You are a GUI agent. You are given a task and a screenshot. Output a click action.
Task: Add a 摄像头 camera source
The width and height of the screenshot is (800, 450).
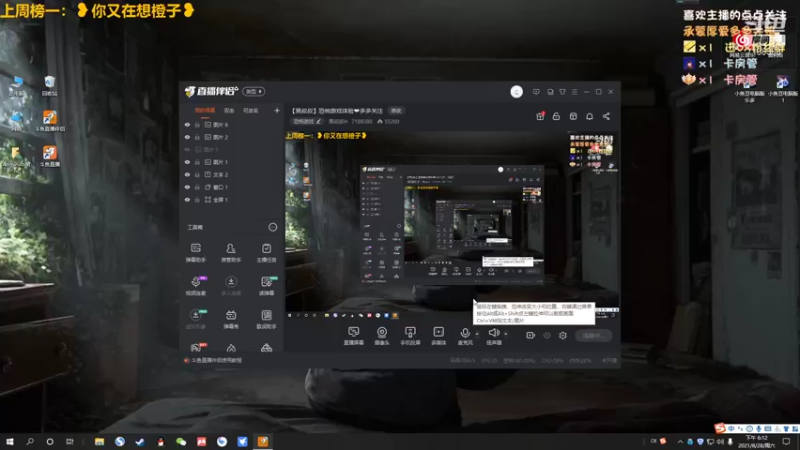pyautogui.click(x=382, y=336)
